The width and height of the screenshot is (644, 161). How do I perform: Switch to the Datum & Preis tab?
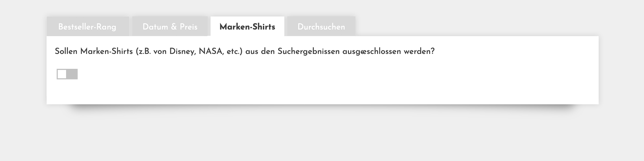tap(170, 27)
